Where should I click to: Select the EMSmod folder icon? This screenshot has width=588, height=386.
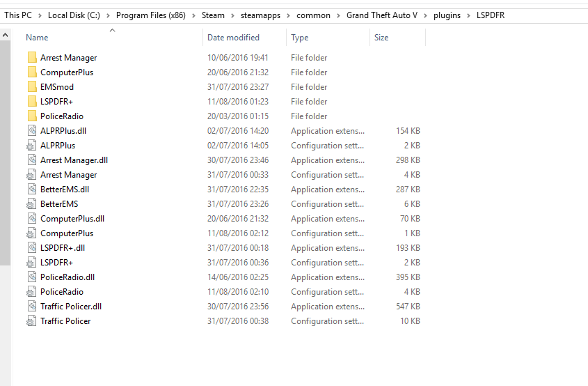(32, 86)
